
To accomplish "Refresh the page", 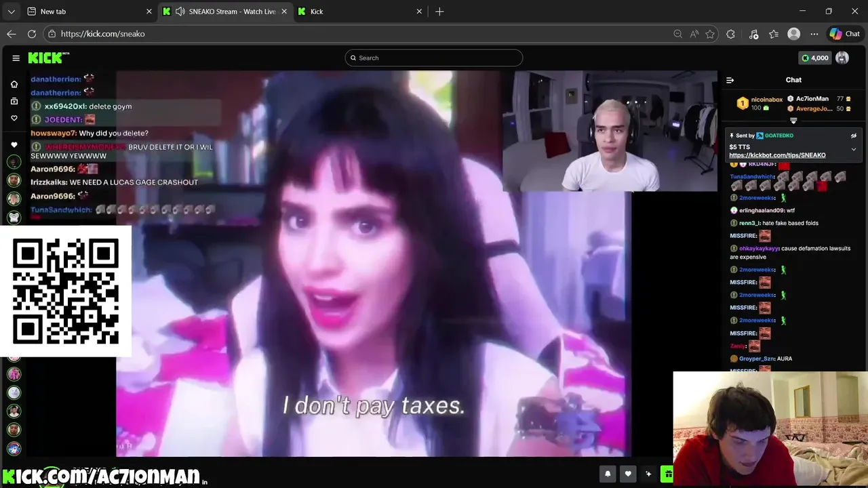I will click(x=31, y=34).
